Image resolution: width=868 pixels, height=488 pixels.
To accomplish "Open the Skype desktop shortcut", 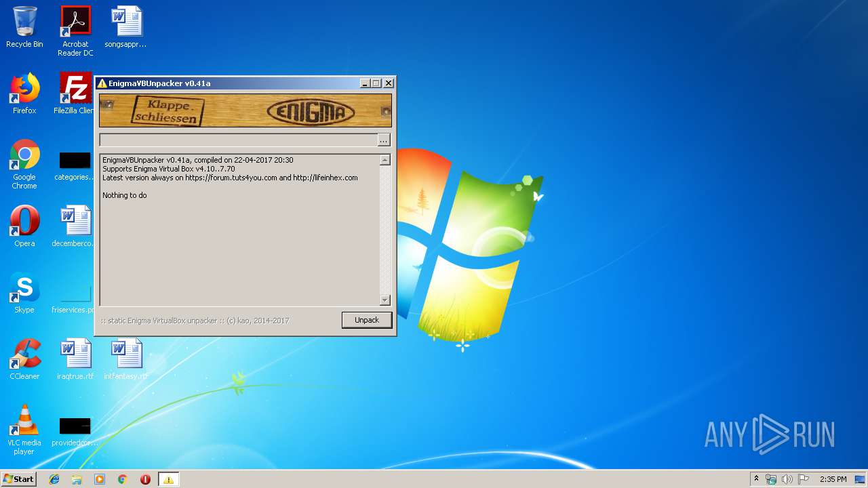I will [x=24, y=293].
